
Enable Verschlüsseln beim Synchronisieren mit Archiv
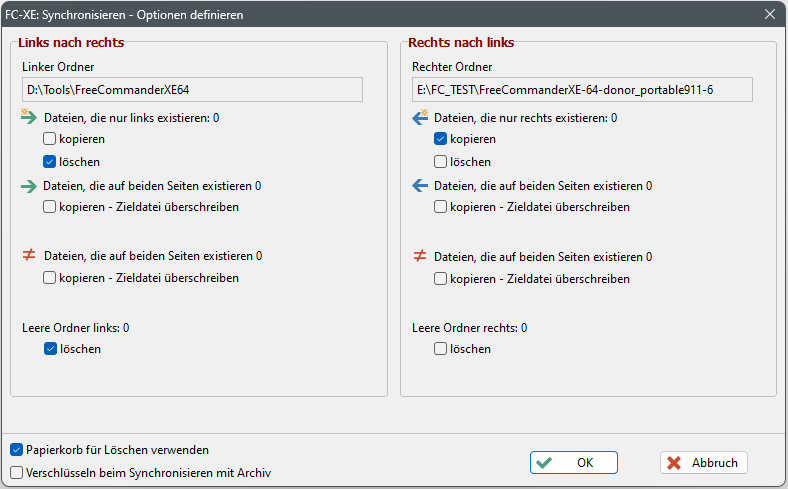tap(17, 473)
